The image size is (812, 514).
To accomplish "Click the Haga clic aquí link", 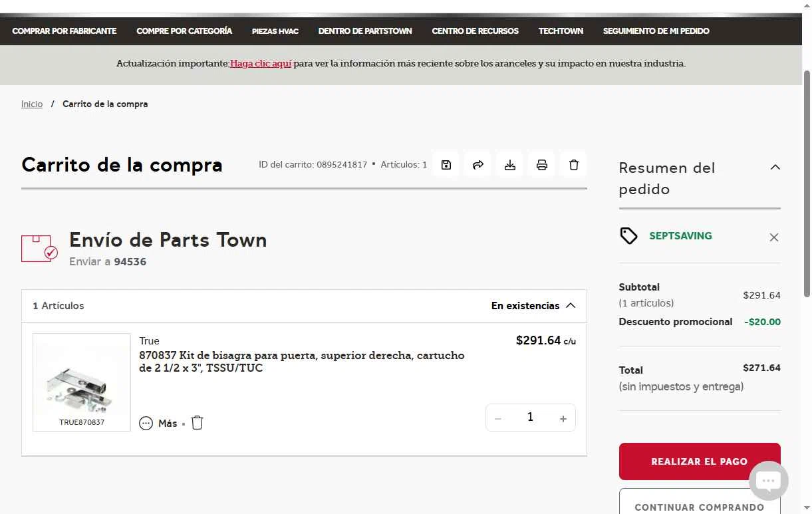I will pos(261,64).
